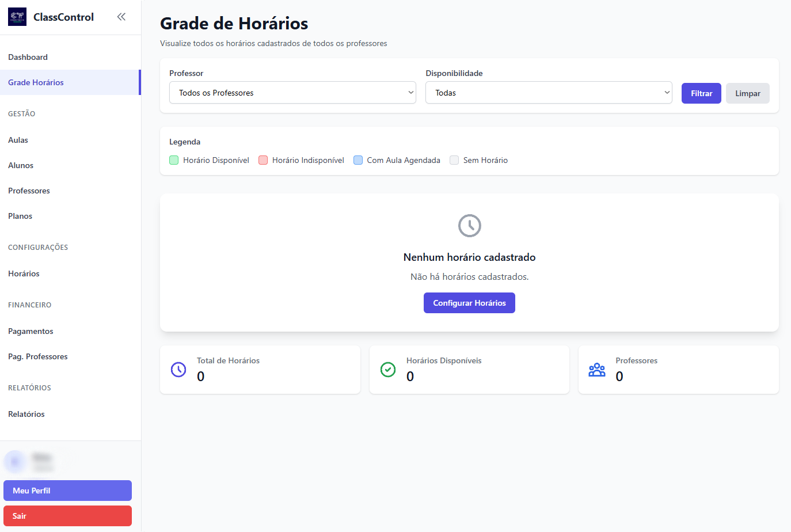
Task: Click the Professores group icon on stats card
Action: coord(597,369)
